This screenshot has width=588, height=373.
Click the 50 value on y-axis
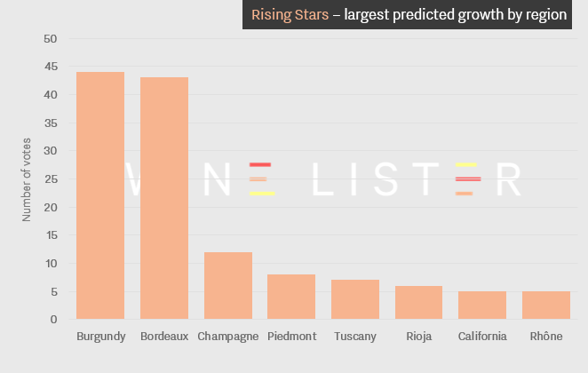(x=51, y=38)
